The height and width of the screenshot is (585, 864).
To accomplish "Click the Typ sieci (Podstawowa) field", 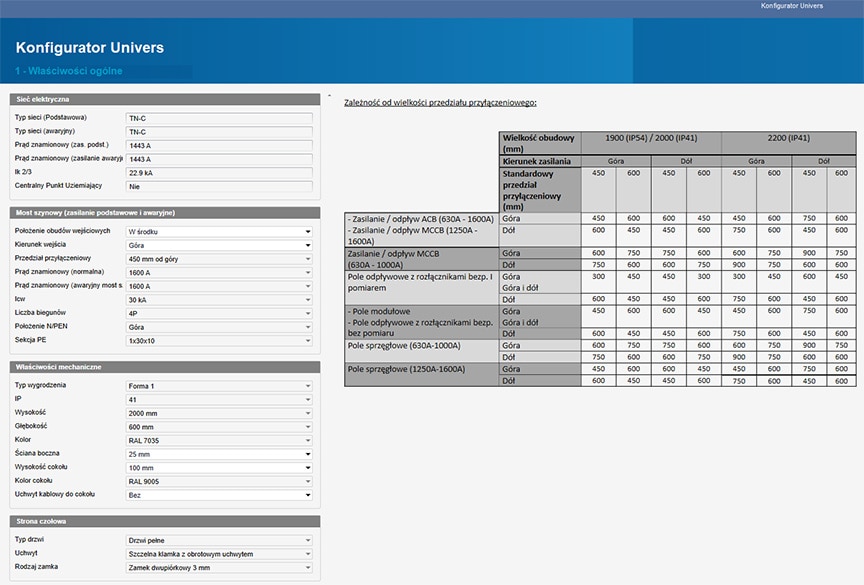I will [x=219, y=118].
